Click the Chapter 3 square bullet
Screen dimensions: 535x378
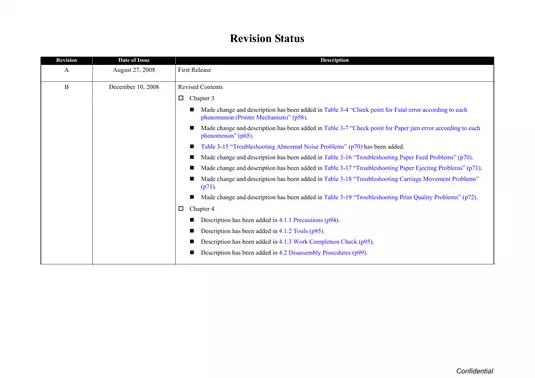pyautogui.click(x=181, y=98)
